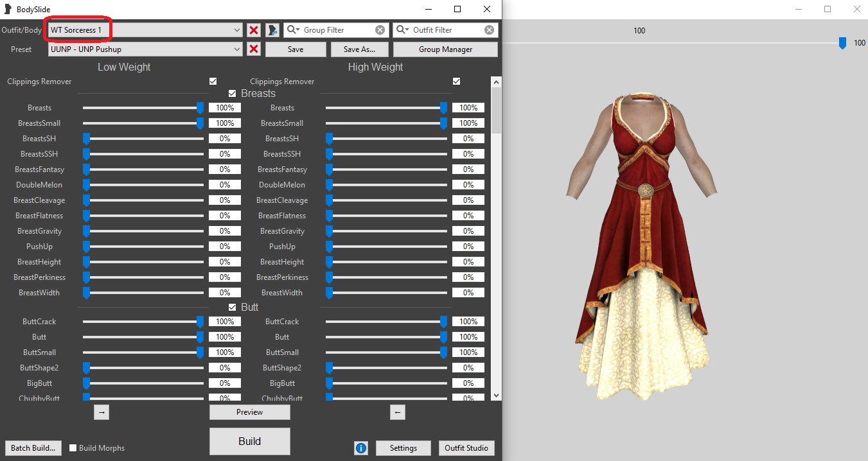The height and width of the screenshot is (461, 868).
Task: Click the BodySlide title bar app icon
Action: 7,9
